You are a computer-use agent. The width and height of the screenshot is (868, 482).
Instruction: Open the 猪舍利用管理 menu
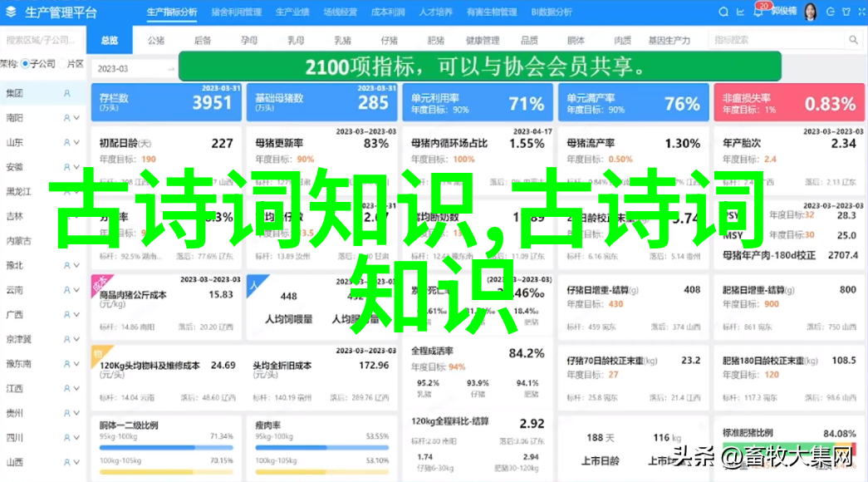click(x=237, y=12)
